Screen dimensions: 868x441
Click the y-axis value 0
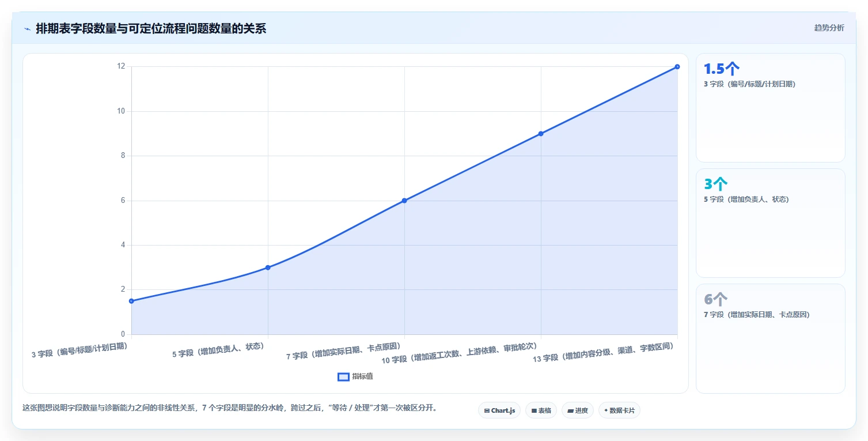123,334
